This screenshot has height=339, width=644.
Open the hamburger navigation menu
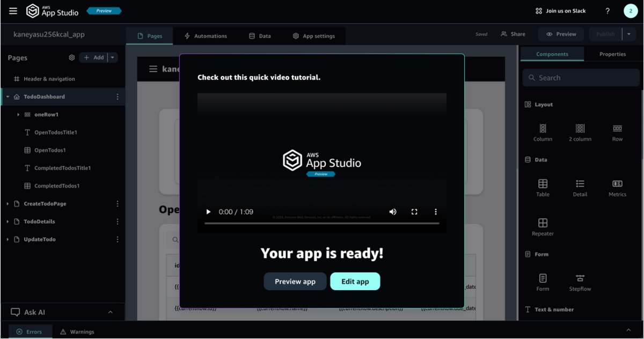[13, 11]
